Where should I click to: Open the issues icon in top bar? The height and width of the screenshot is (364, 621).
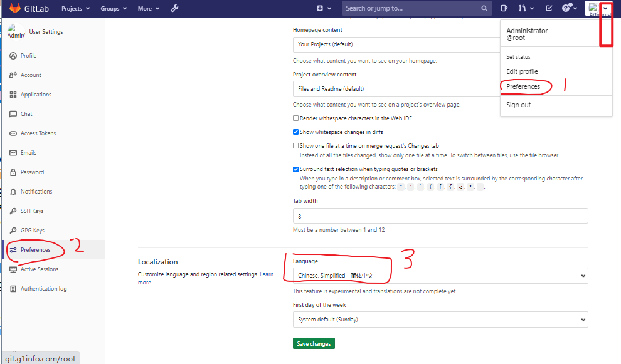pyautogui.click(x=504, y=8)
